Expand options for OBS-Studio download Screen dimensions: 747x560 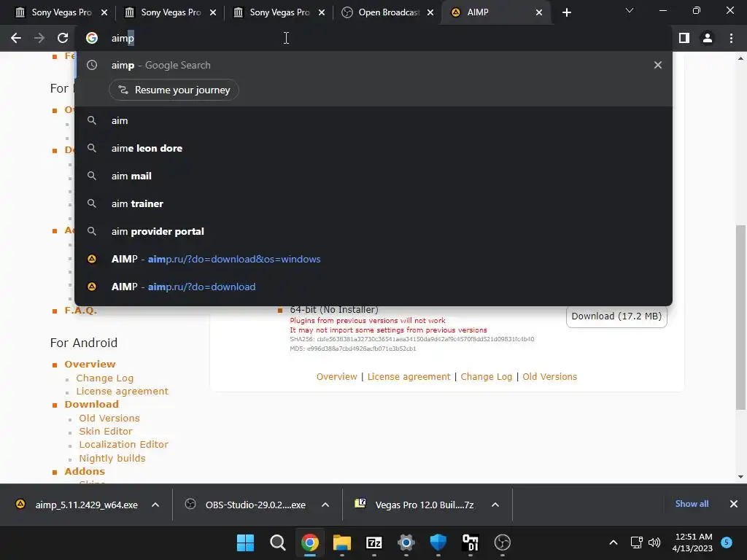[x=325, y=505]
